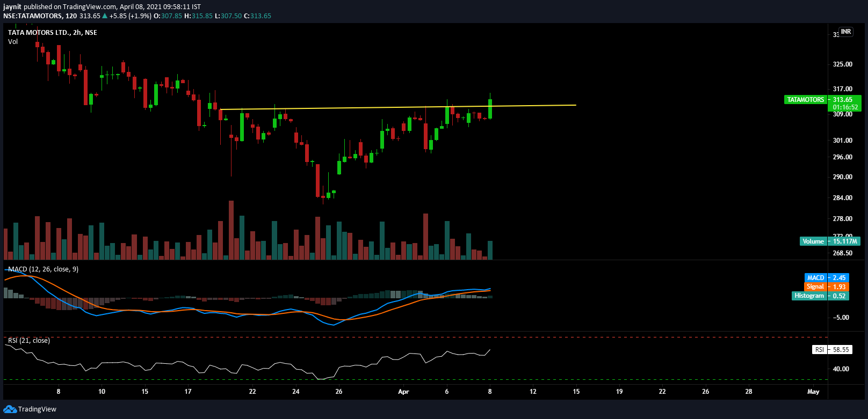
Task: Click the 325.00 price axis label
Action: tap(842, 64)
